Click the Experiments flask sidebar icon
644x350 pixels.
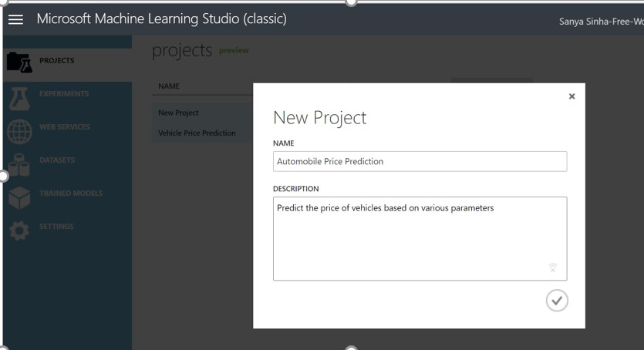pyautogui.click(x=19, y=96)
